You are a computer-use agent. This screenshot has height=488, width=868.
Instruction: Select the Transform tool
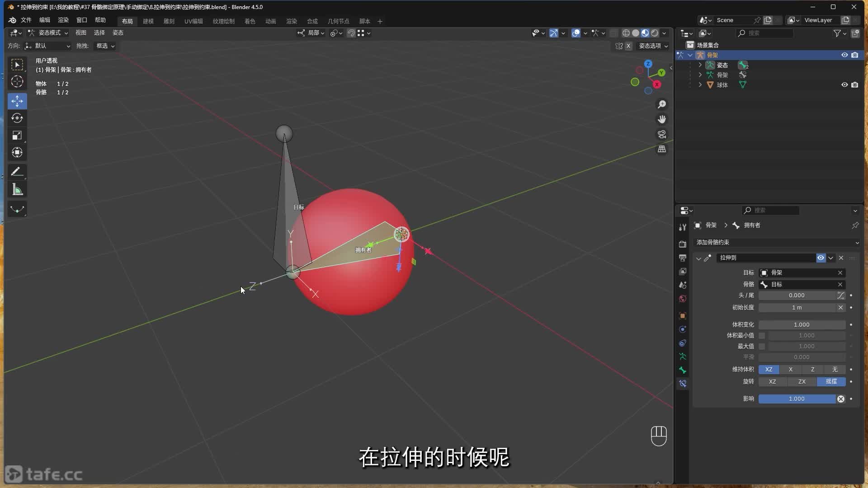coord(17,153)
